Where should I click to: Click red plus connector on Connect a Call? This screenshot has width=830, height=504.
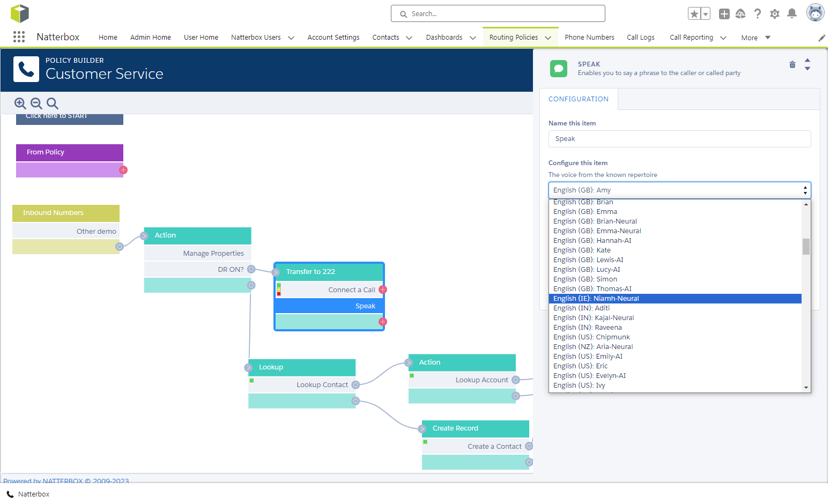[383, 290]
